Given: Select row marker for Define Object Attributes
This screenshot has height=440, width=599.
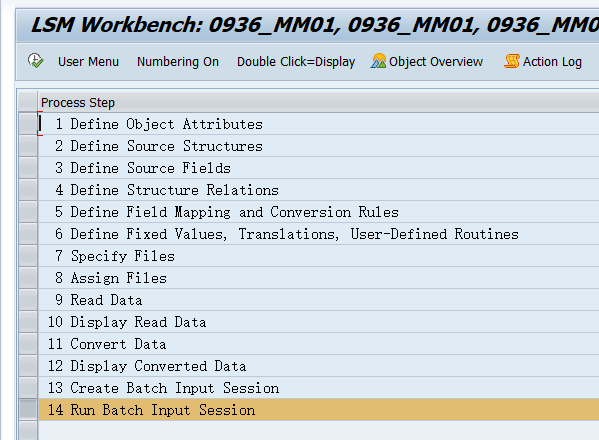Looking at the screenshot, I should [28, 124].
